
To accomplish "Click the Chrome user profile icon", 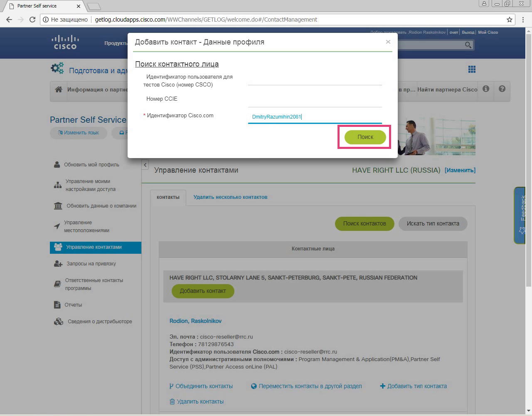I will pos(484,4).
